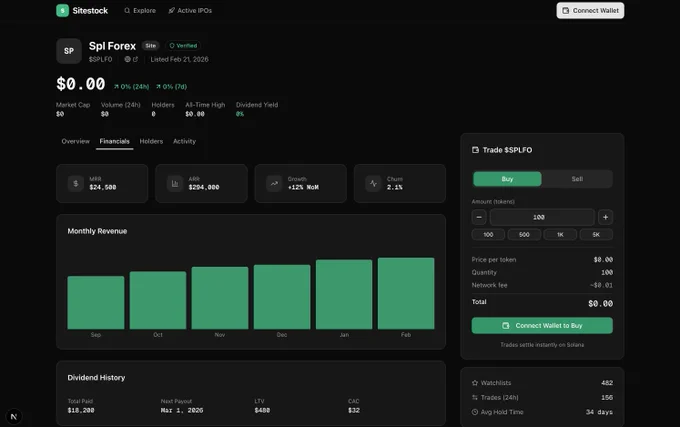This screenshot has height=427, width=680.
Task: Click the Listed Feb 21, 2026 text
Action: pos(179,59)
